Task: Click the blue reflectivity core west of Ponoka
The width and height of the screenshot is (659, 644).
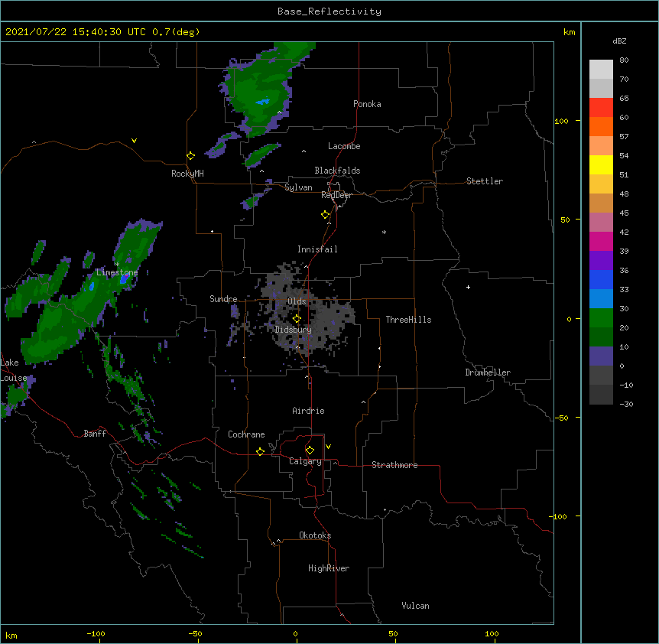Action: (262, 102)
